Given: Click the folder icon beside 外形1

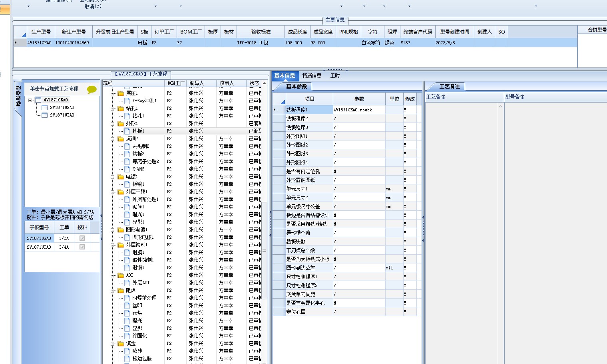Looking at the screenshot, I should (121, 123).
